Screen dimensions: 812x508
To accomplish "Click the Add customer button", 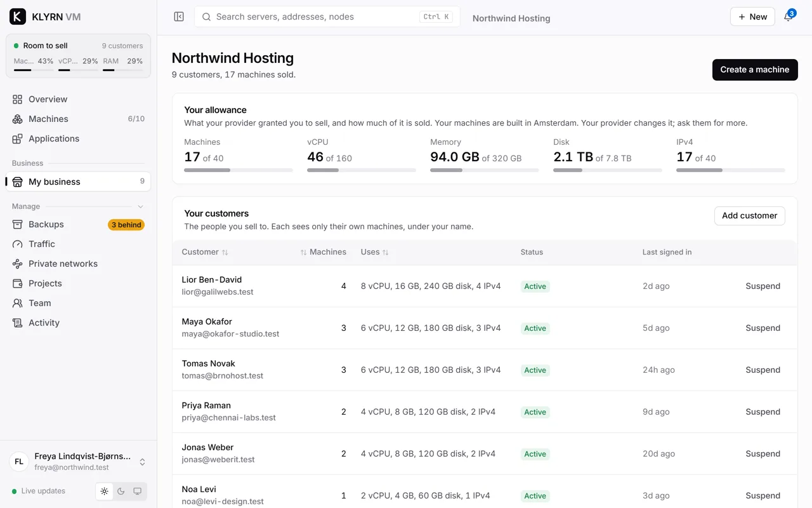I will [x=750, y=216].
